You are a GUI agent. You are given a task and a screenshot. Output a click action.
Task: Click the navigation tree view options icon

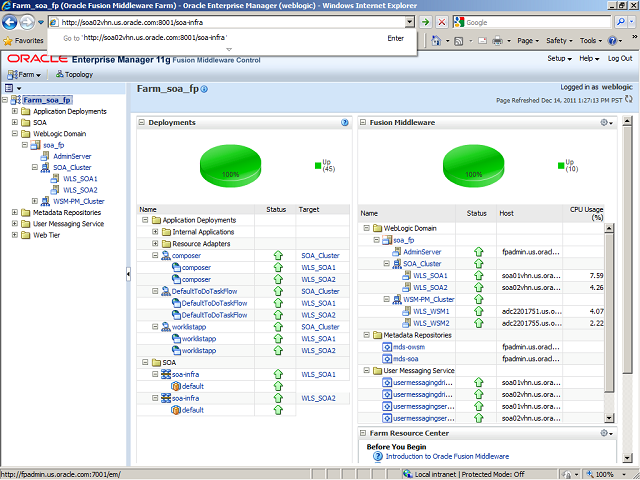(x=9, y=88)
